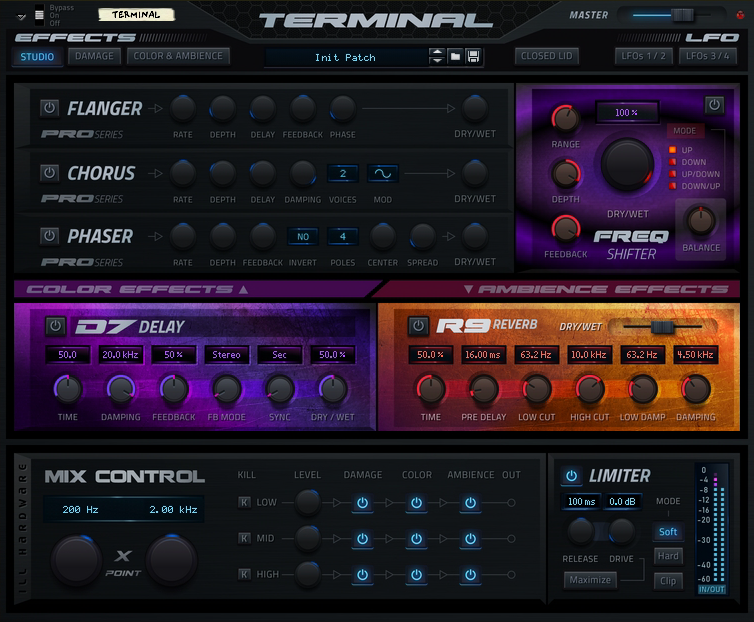Kill the LOW band with K button
Image resolution: width=754 pixels, height=622 pixels.
click(244, 503)
